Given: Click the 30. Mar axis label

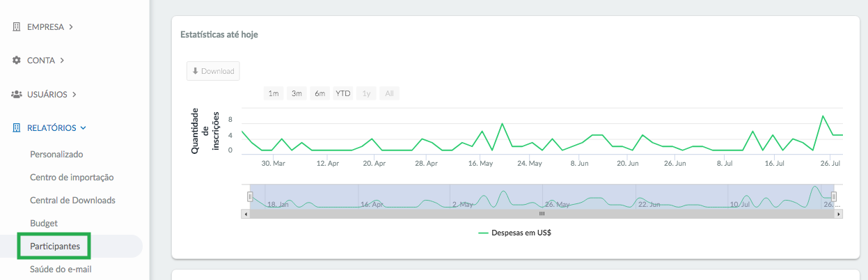Looking at the screenshot, I should [x=274, y=163].
